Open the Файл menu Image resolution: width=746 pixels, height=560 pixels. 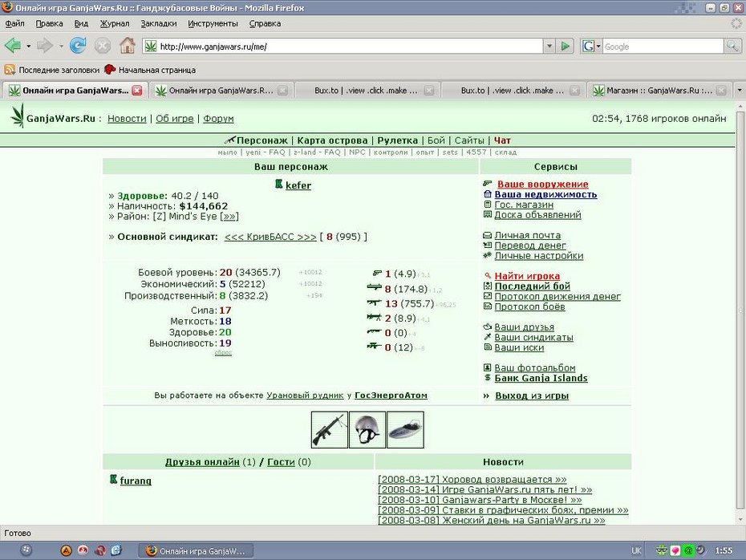14,23
